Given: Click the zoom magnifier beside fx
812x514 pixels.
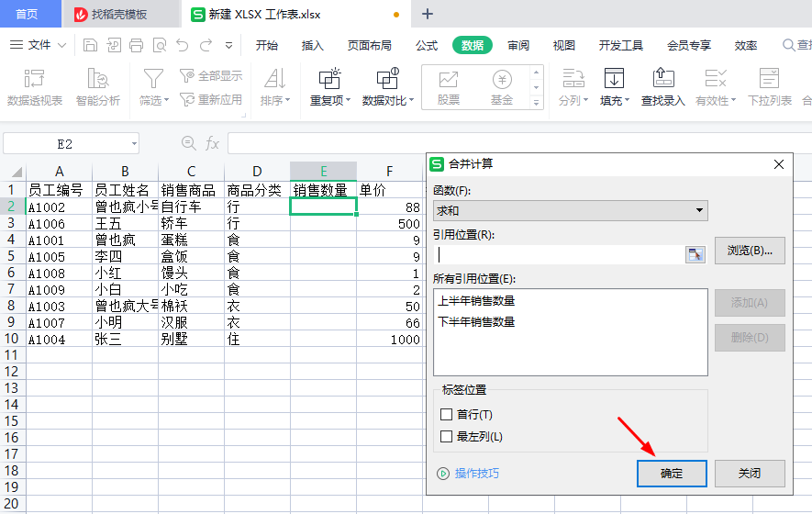Looking at the screenshot, I should (188, 143).
